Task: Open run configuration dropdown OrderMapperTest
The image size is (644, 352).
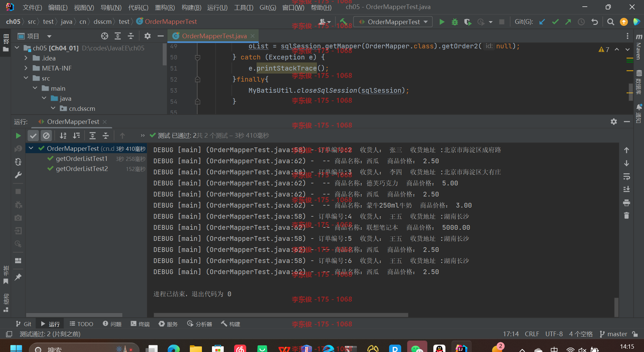Action: (393, 22)
